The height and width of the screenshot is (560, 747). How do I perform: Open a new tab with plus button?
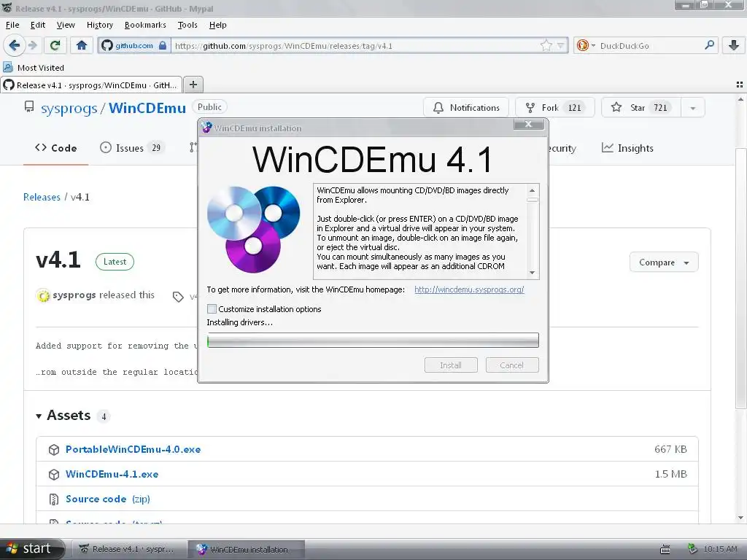pos(193,85)
